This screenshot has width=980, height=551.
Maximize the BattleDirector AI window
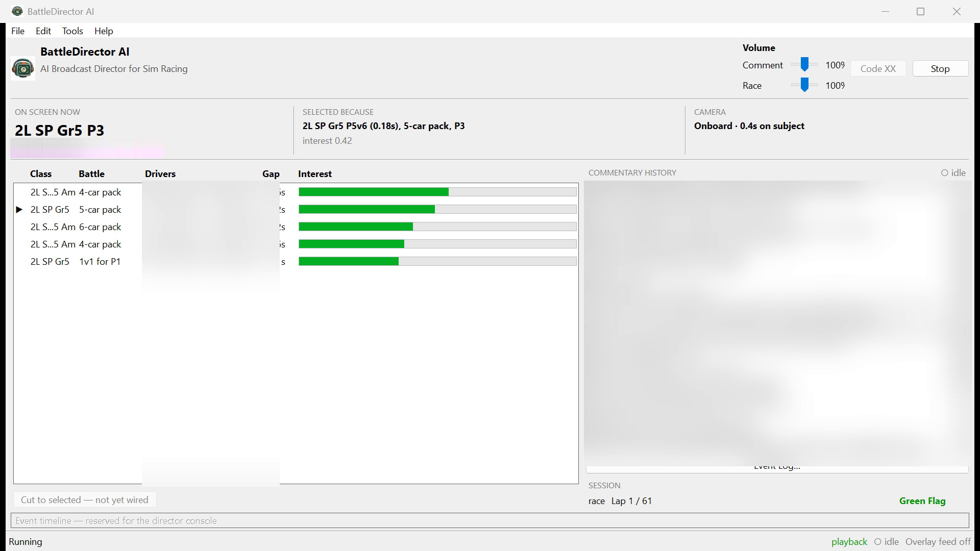pos(921,11)
